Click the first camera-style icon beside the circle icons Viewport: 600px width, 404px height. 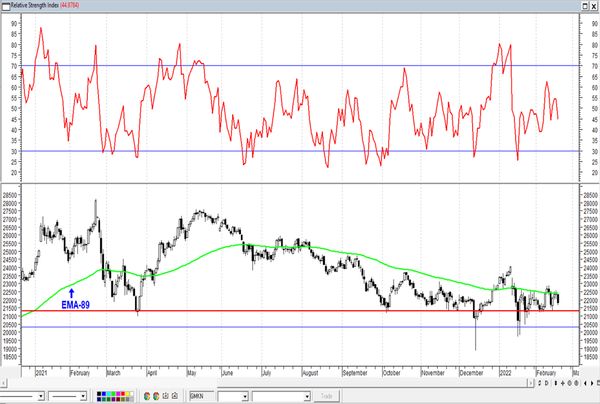tap(165, 395)
